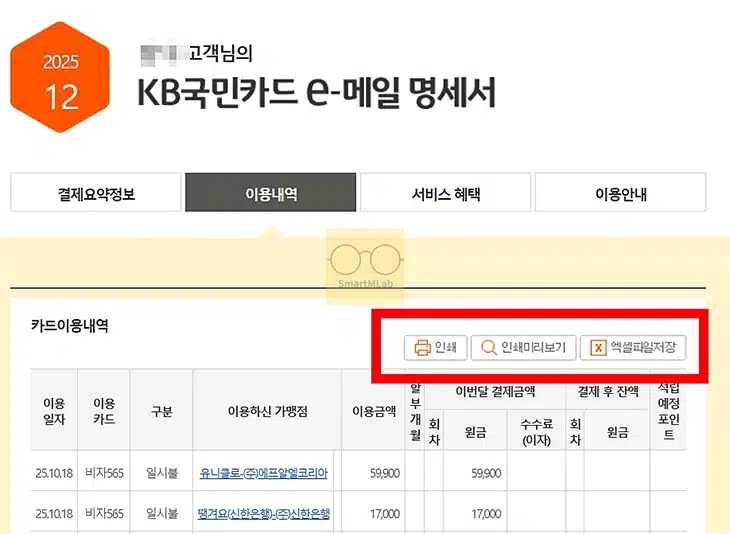Click the 이용금액 17,000 cell
This screenshot has height=534, width=730.
[x=385, y=514]
